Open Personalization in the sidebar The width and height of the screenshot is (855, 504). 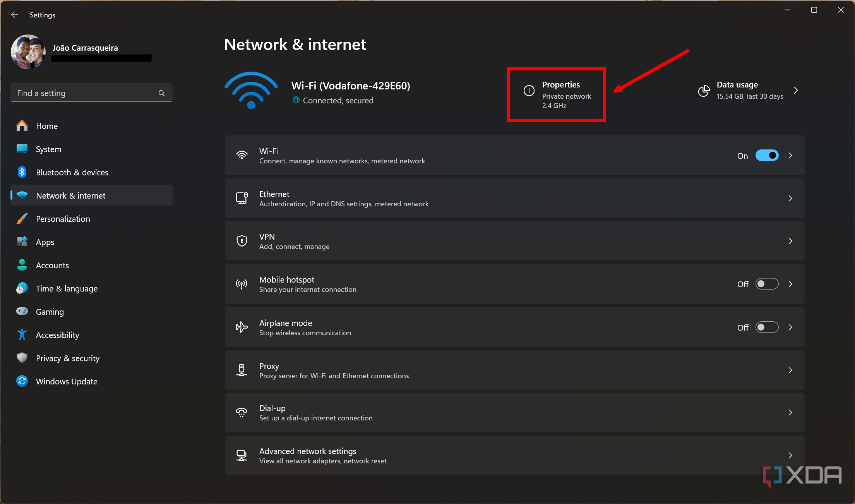coord(63,219)
